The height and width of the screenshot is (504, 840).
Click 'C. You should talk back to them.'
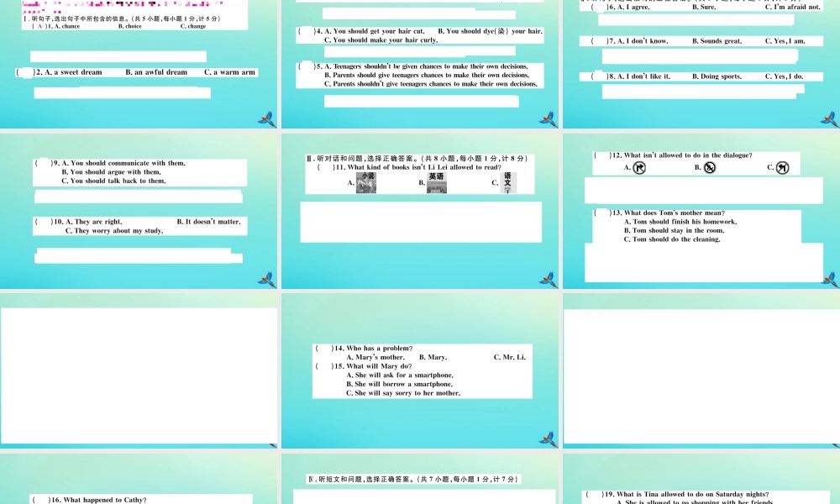pos(113,181)
